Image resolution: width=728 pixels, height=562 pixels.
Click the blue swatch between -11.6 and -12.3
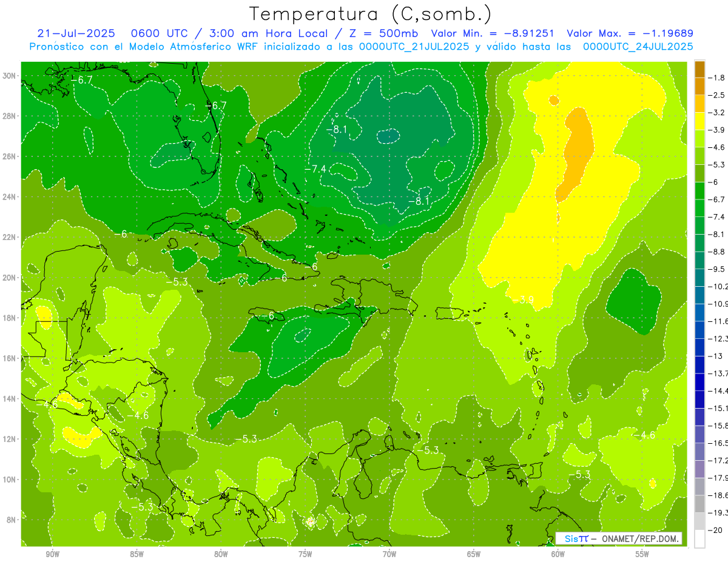[x=699, y=330]
